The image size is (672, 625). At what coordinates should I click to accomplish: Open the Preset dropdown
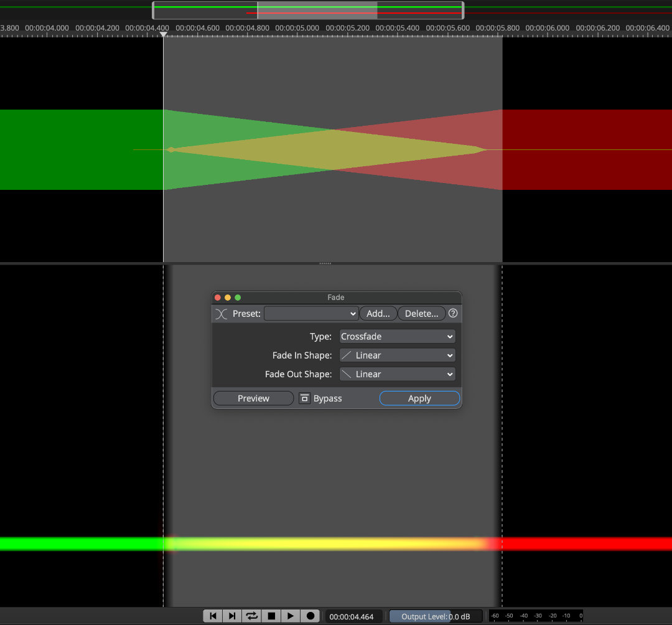click(x=311, y=313)
